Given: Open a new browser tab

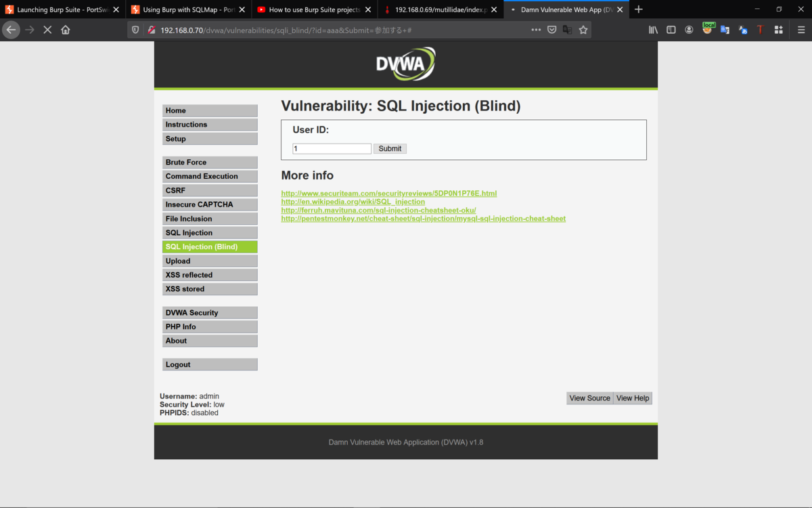Looking at the screenshot, I should point(639,9).
